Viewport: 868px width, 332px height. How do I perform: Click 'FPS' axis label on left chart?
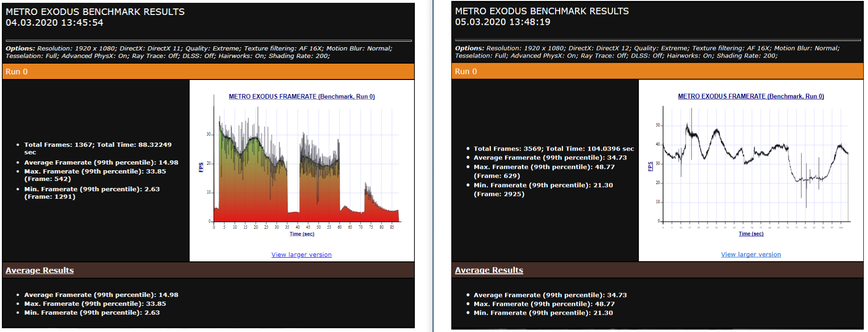(x=201, y=167)
